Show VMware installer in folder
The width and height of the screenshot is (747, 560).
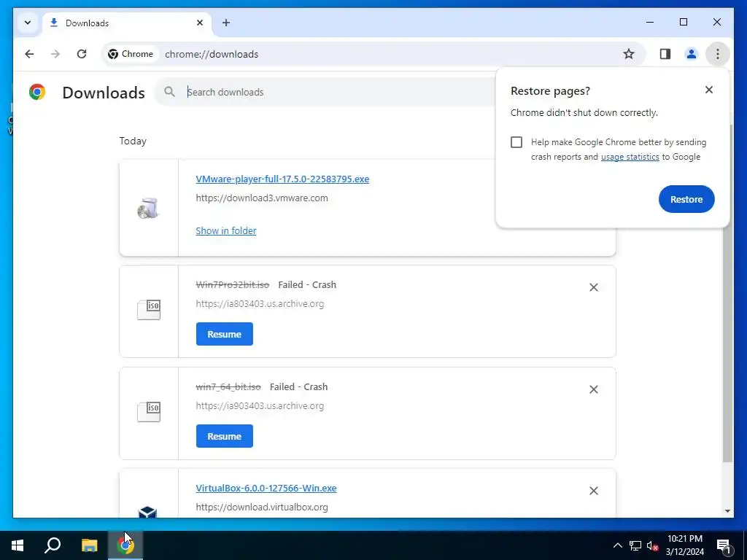tap(226, 230)
